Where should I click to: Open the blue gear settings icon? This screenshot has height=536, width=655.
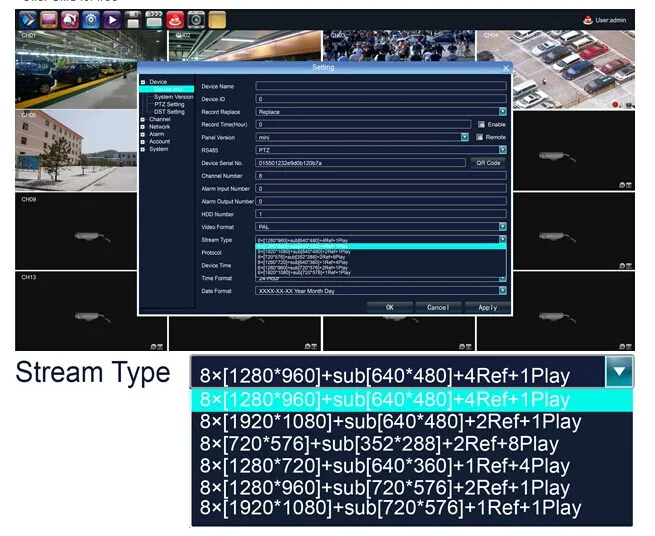click(x=91, y=20)
